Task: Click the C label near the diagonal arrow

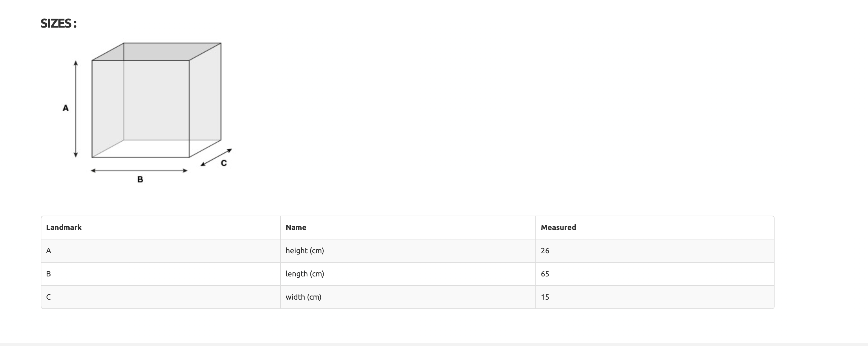Action: [x=224, y=163]
